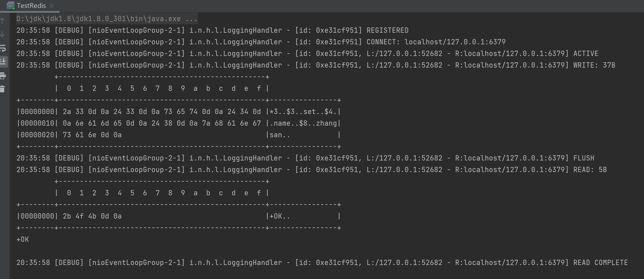Expand the folded java.exe command line

pos(191,19)
